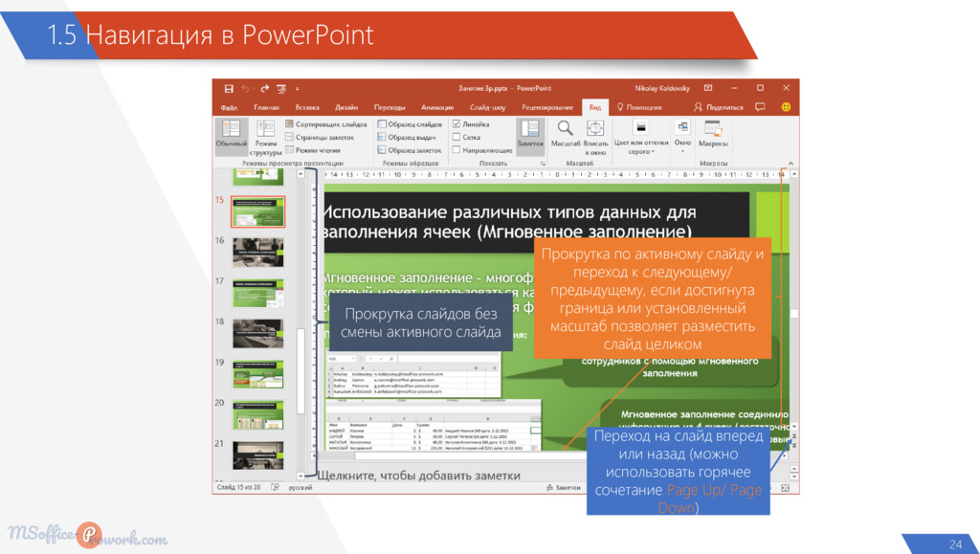Open the Рецензирование ribbon tab
This screenshot has height=554, width=980.
[x=547, y=107]
